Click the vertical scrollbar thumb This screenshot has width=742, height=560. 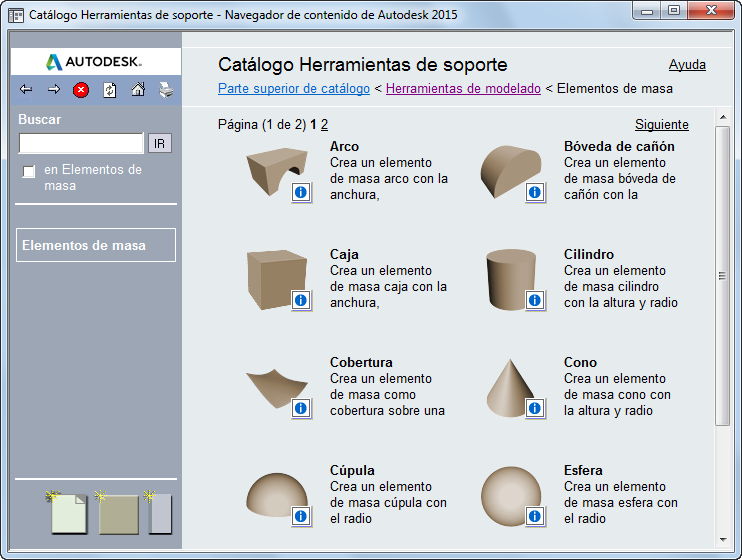(723, 276)
